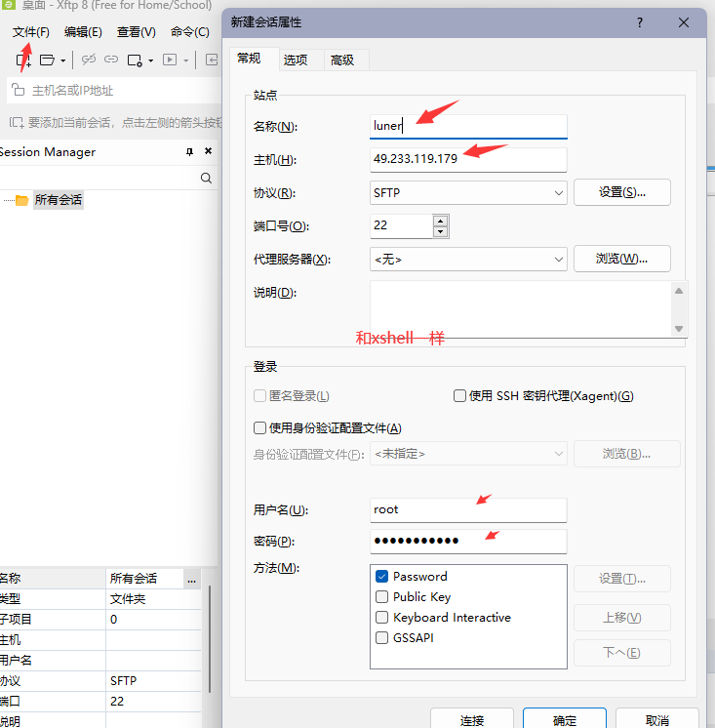
Task: Increase the port number with up arrow
Action: click(x=440, y=221)
